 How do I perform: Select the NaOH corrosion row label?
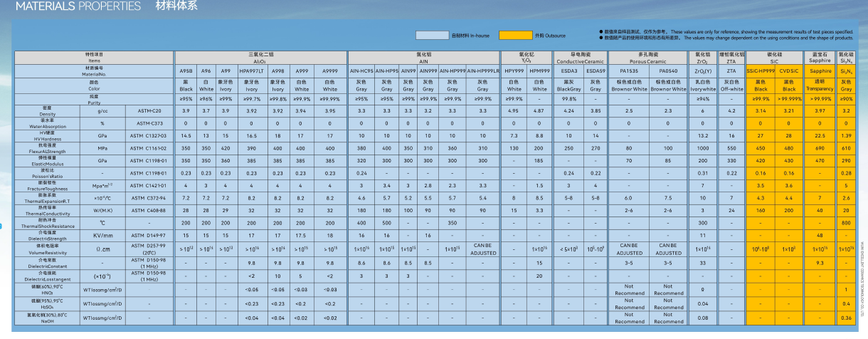point(47,318)
